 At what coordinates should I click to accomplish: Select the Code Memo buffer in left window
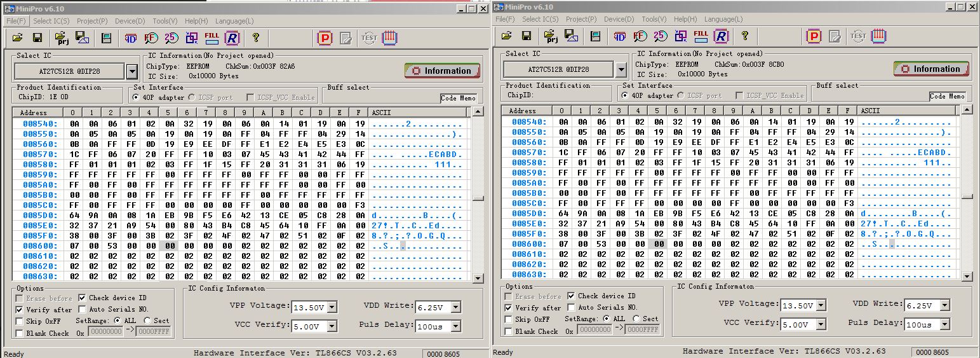[x=458, y=98]
